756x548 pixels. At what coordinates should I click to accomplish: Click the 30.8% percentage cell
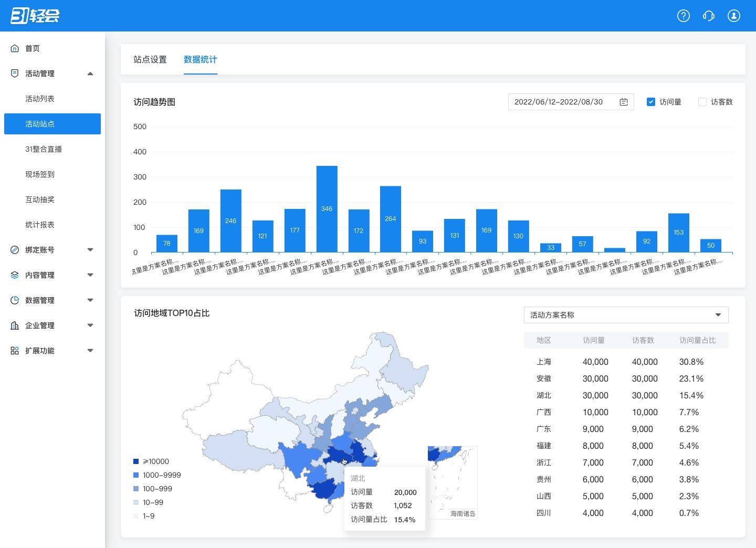click(x=691, y=362)
